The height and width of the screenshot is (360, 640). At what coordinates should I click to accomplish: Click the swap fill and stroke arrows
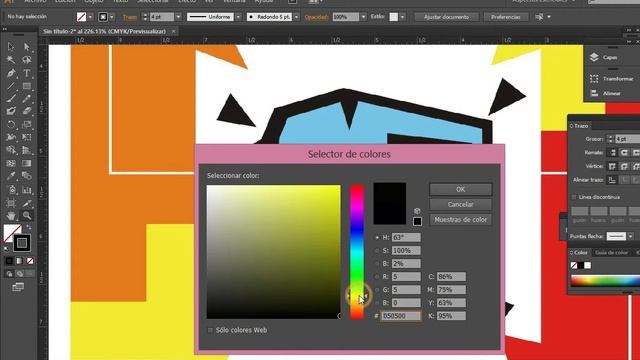(x=29, y=227)
